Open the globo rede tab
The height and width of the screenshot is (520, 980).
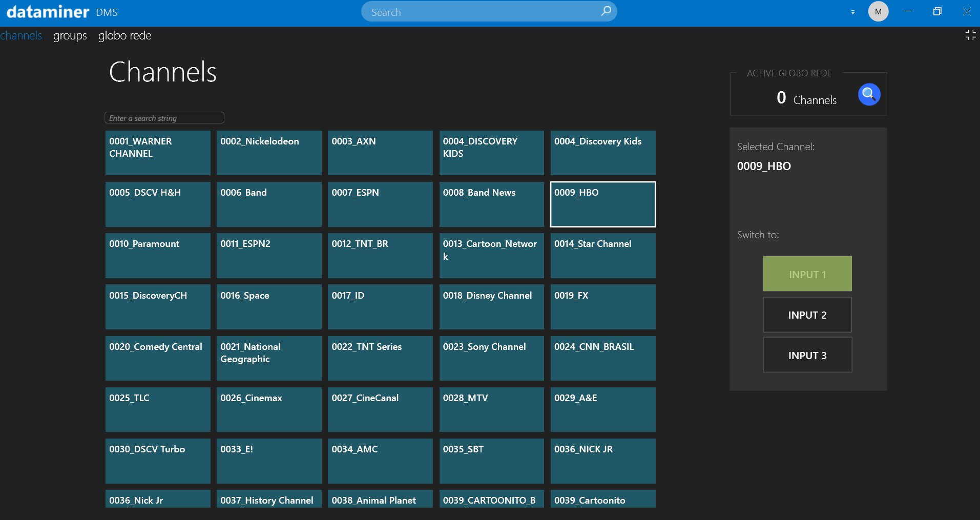point(125,35)
